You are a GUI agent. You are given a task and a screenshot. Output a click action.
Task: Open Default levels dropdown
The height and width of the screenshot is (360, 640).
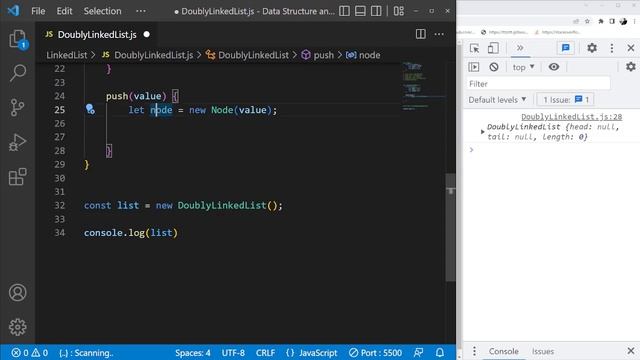[x=497, y=100]
